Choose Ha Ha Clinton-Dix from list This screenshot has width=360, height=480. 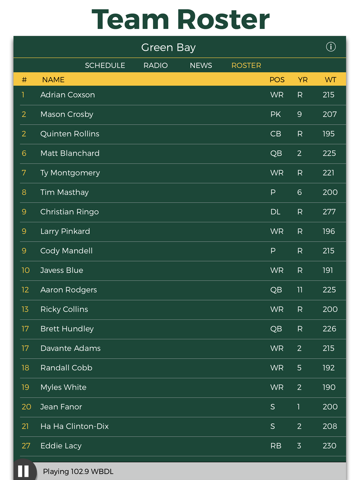[x=180, y=426]
